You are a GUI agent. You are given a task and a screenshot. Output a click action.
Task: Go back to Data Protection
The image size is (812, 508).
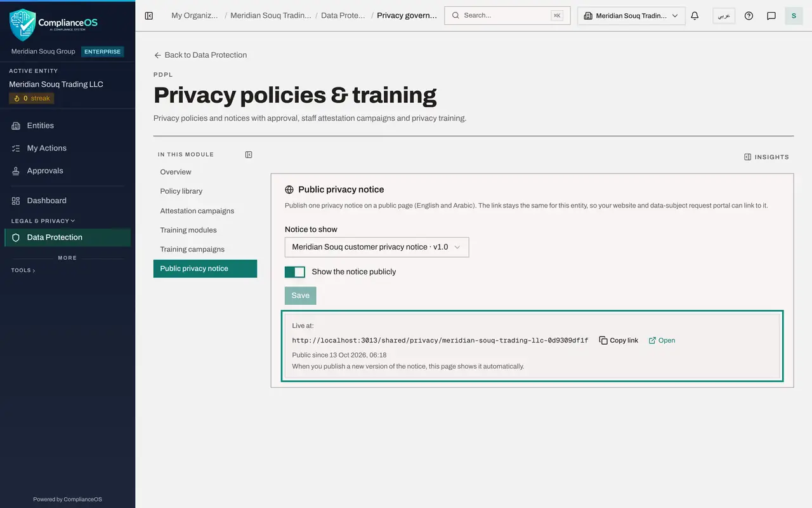coord(200,55)
